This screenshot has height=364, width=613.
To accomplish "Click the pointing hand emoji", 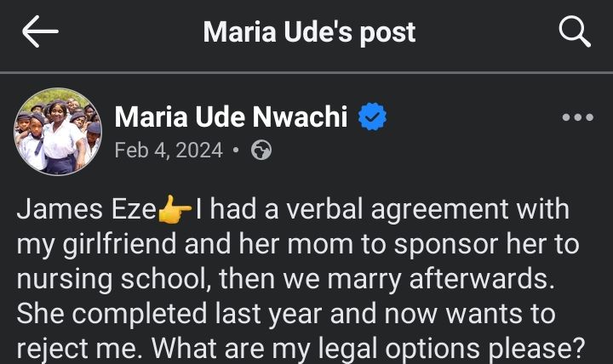I will click(175, 208).
